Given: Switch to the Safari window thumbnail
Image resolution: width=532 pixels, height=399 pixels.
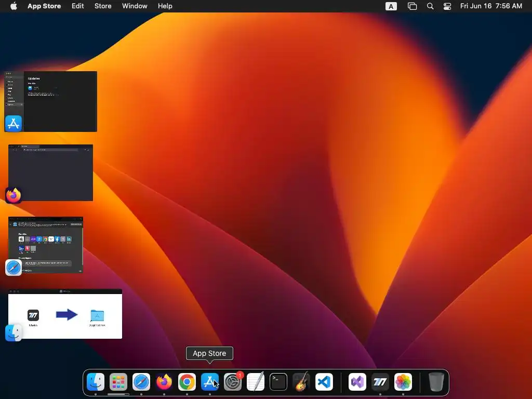Looking at the screenshot, I should [46, 245].
